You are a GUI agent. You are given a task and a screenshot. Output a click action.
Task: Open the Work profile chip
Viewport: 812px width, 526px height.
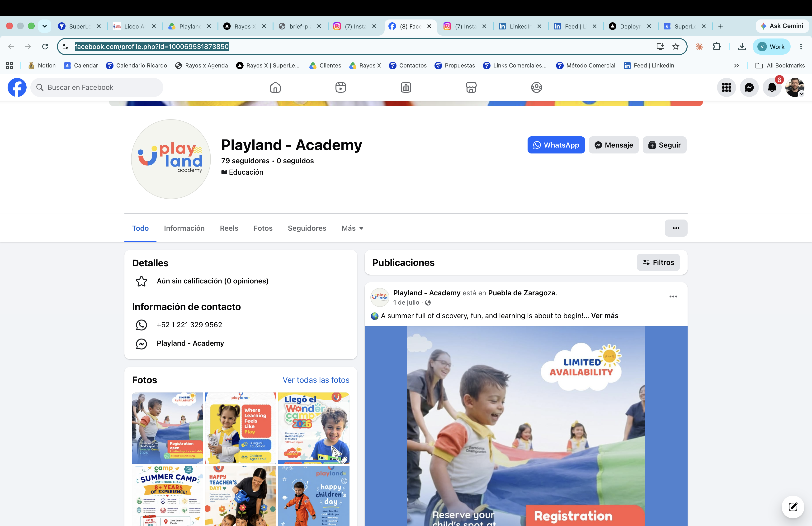click(771, 47)
